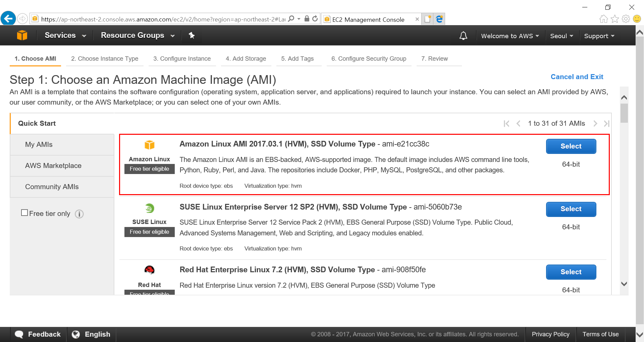Open the Support dropdown
This screenshot has width=644, height=342.
pos(599,36)
